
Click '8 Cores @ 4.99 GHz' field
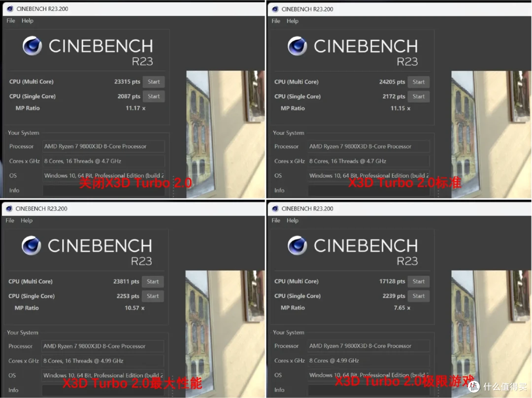pyautogui.click(x=369, y=361)
